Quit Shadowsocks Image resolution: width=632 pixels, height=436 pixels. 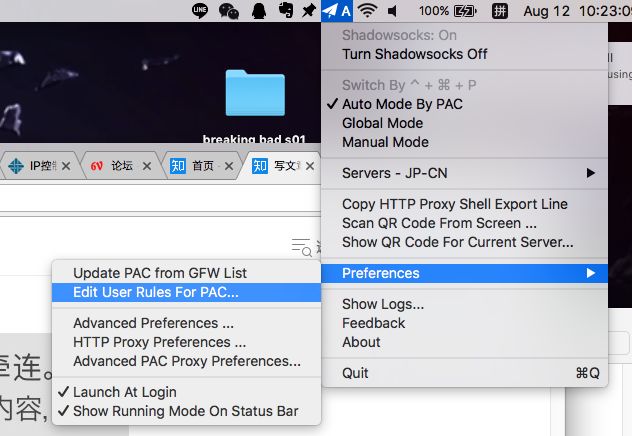pos(464,373)
